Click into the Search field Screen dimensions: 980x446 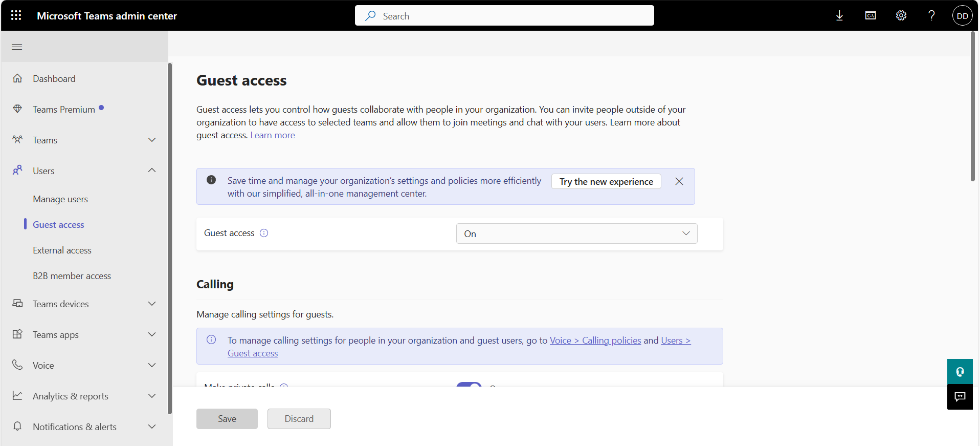click(504, 15)
